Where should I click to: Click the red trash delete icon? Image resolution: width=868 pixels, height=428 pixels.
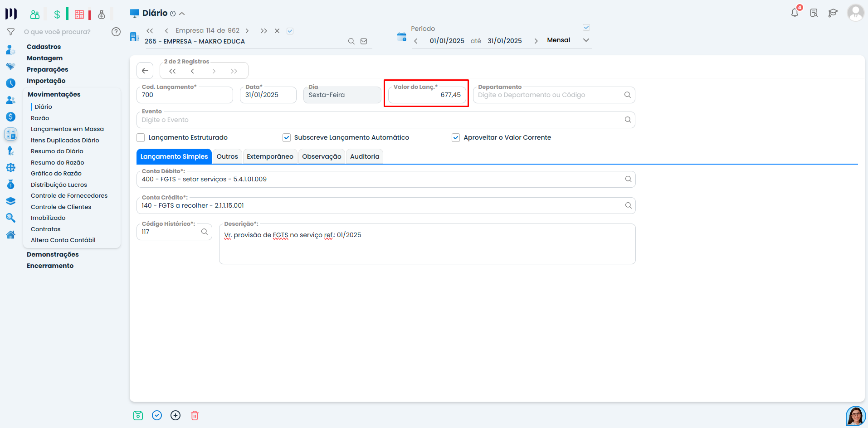(x=195, y=415)
